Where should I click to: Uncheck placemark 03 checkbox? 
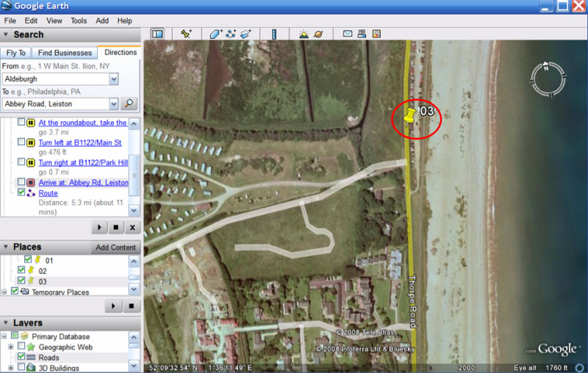coord(21,280)
